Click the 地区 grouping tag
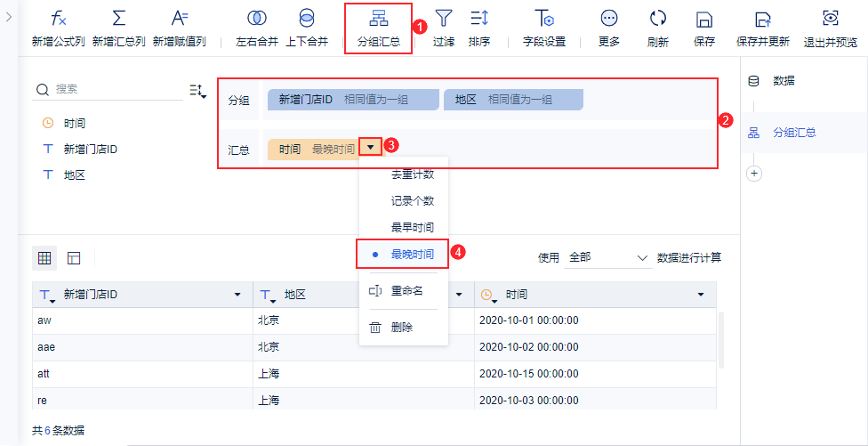 tap(513, 99)
